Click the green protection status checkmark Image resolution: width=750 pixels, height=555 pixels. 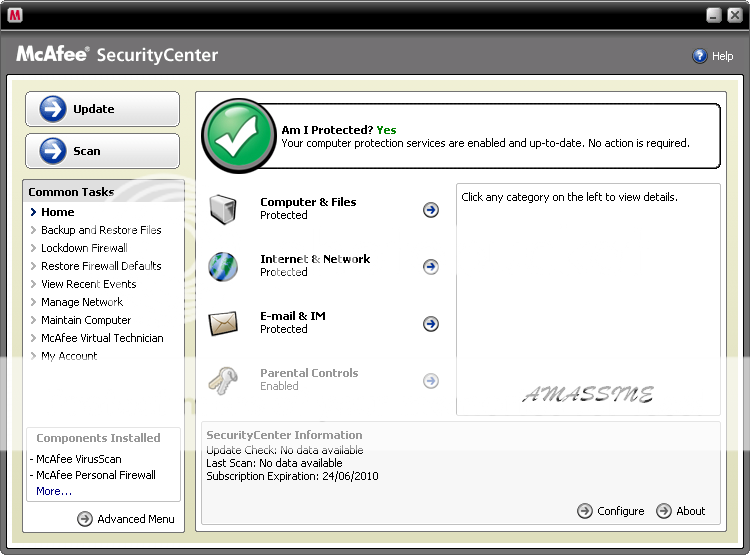pyautogui.click(x=238, y=136)
